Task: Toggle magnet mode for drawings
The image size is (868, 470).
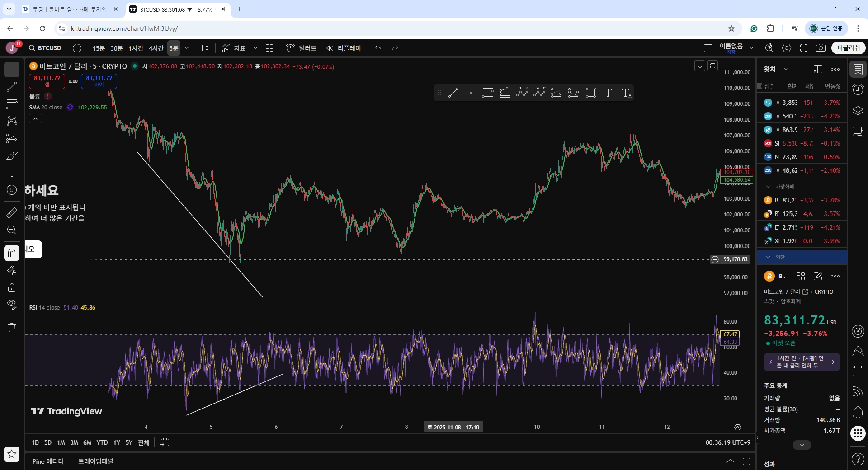Action: (x=12, y=253)
